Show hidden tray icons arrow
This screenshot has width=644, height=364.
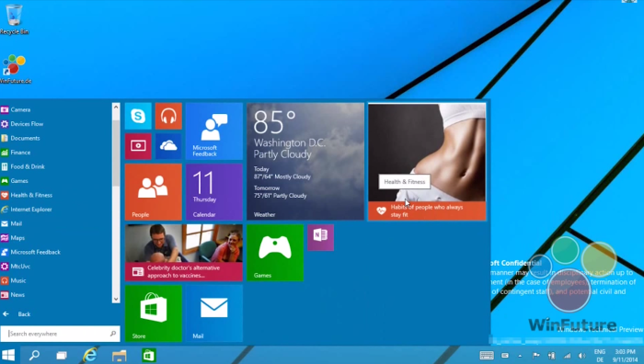(520, 356)
